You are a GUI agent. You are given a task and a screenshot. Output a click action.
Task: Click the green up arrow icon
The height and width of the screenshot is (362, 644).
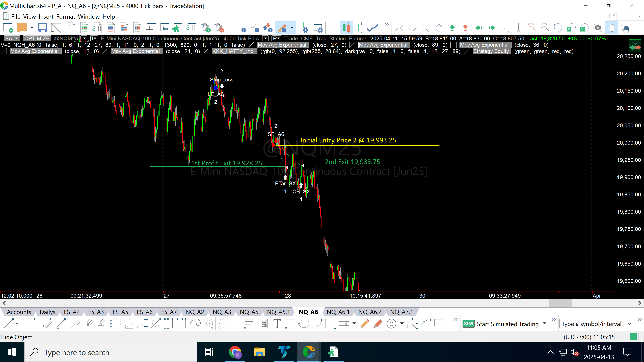(452, 28)
